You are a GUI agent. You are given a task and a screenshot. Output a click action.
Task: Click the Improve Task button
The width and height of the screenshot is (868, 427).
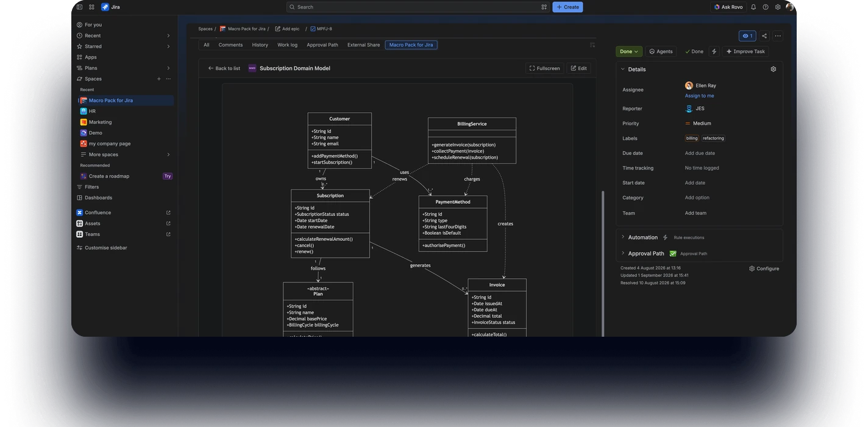(x=745, y=51)
